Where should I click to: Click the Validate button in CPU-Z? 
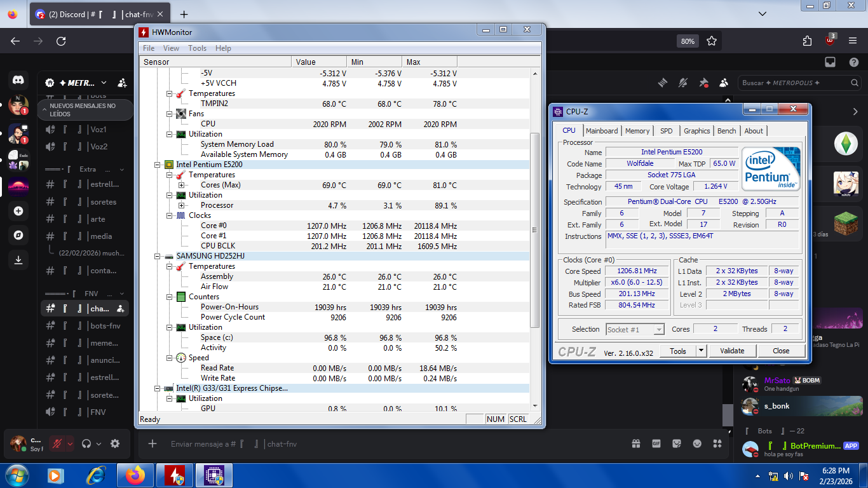[732, 351]
